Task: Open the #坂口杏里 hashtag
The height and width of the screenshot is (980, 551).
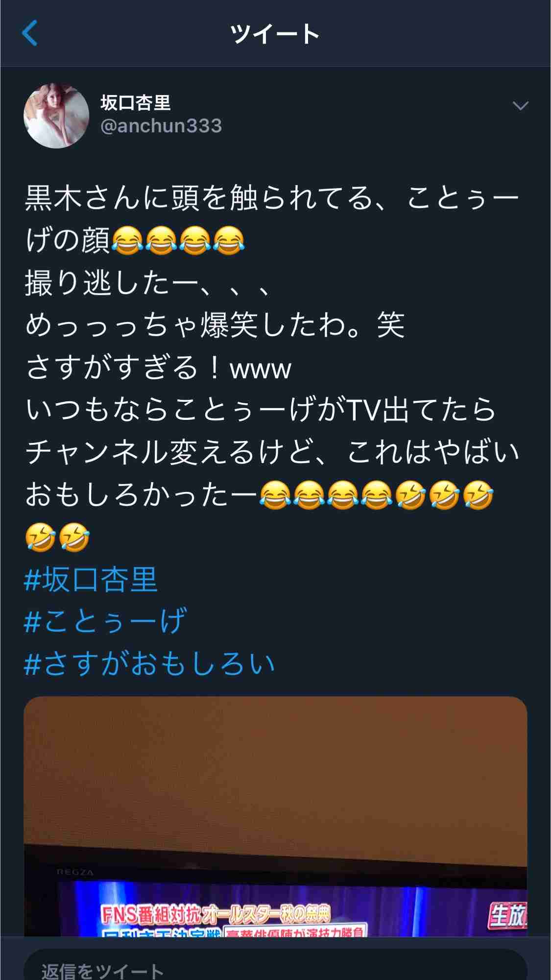Action: tap(91, 579)
